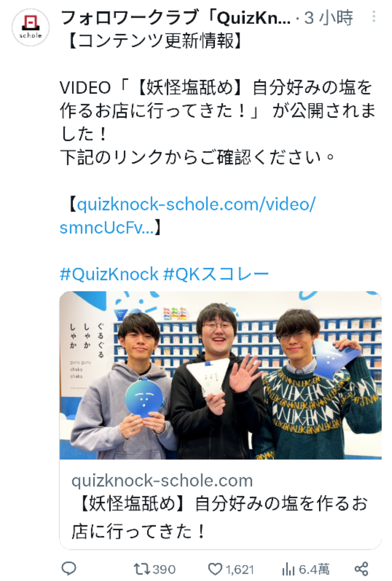
Task: Click the 6.4萬 view count
Action: coord(314,570)
